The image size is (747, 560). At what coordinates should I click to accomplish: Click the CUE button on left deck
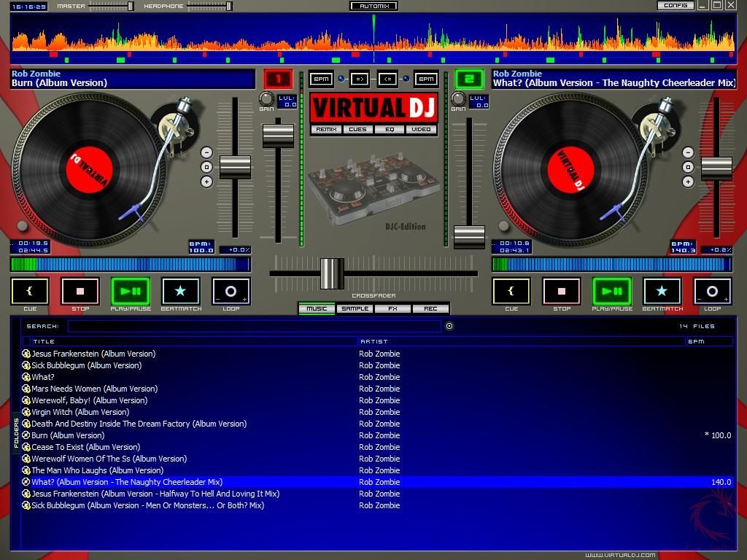point(29,291)
